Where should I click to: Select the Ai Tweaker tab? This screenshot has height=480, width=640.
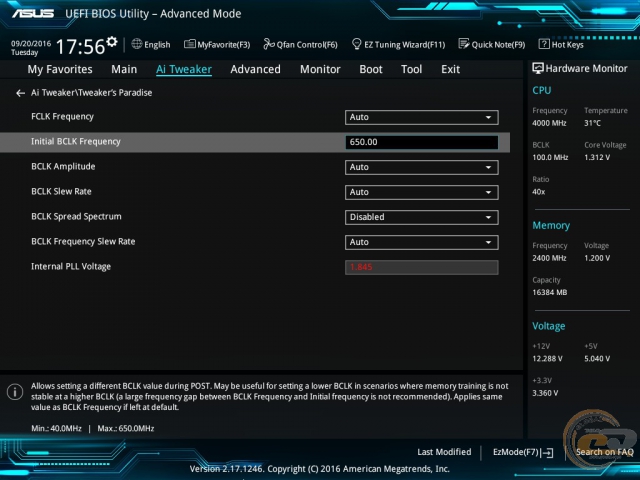coord(184,69)
